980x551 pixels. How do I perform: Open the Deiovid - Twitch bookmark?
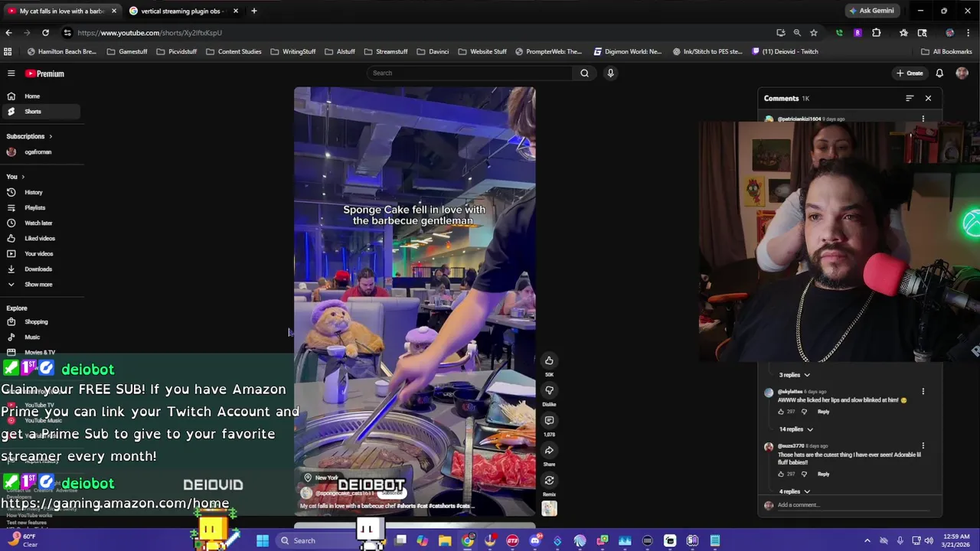coord(785,51)
